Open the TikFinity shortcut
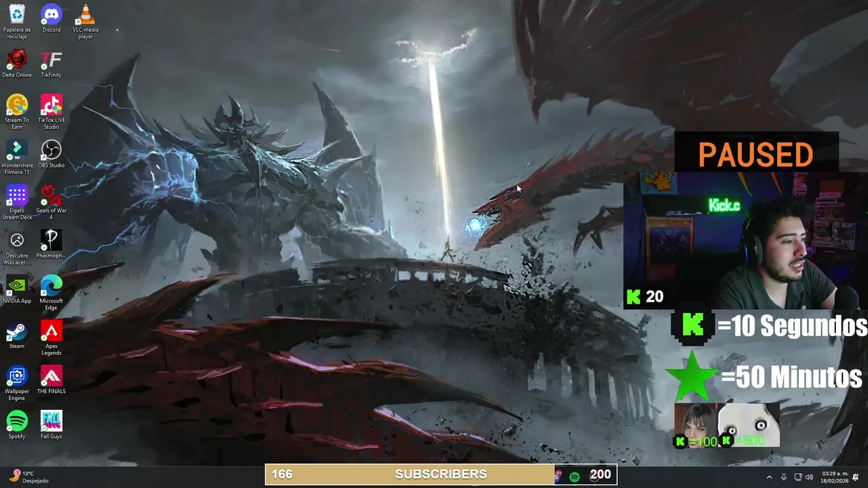Image resolution: width=868 pixels, height=488 pixels. [x=52, y=64]
